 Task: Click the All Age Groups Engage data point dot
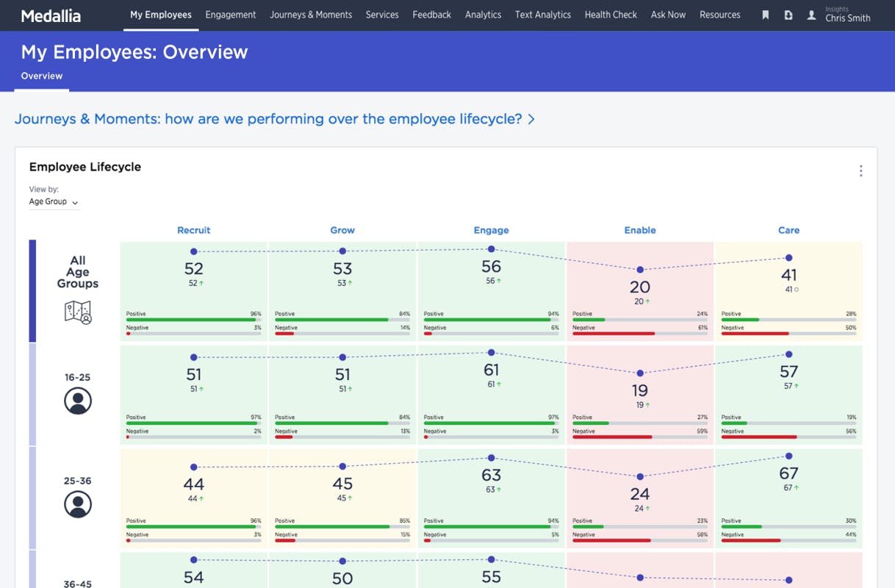coord(492,249)
